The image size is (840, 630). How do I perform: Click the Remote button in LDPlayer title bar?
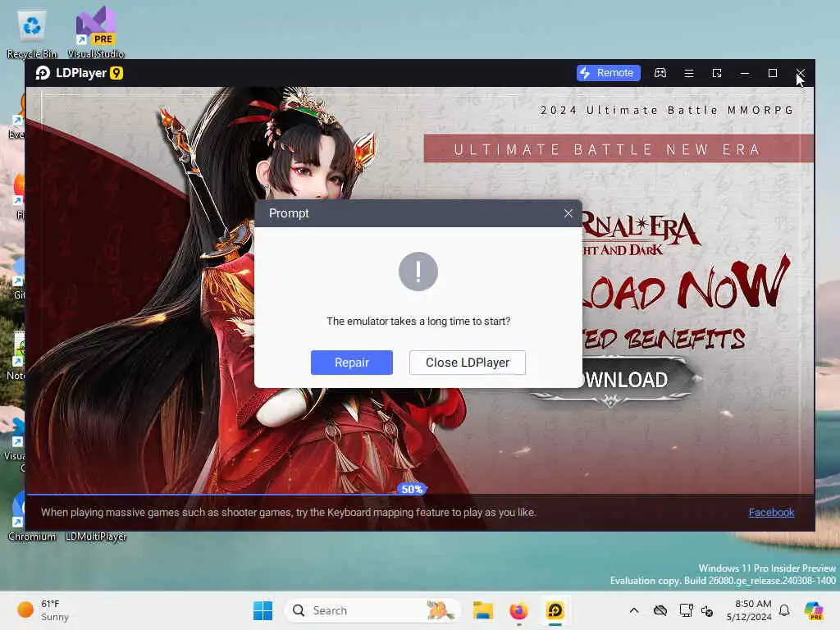click(x=608, y=73)
